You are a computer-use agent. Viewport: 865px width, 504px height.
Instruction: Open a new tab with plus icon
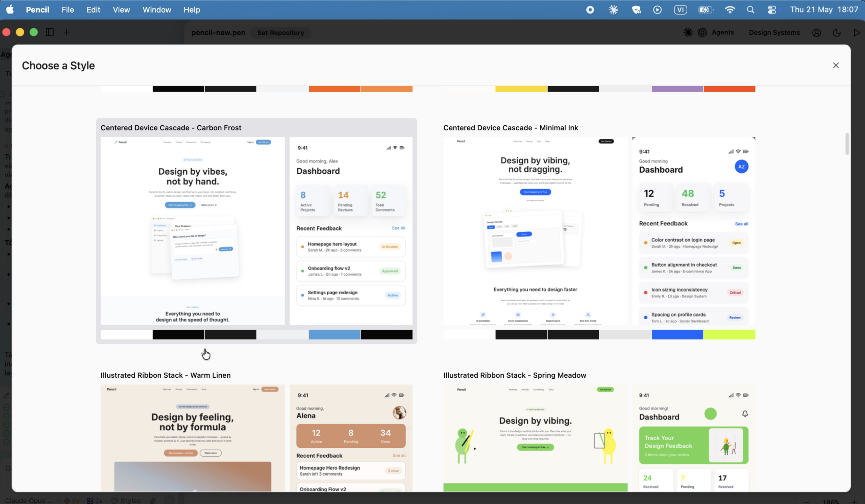pos(67,32)
